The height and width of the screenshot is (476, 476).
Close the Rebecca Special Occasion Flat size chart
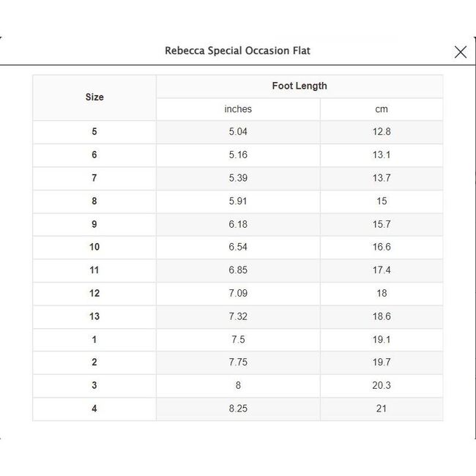460,51
